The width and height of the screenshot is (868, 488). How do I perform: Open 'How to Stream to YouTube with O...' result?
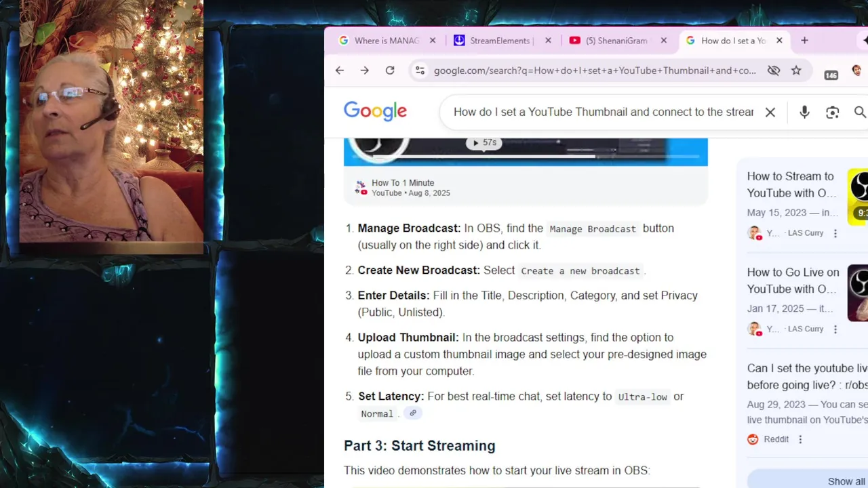[791, 184]
